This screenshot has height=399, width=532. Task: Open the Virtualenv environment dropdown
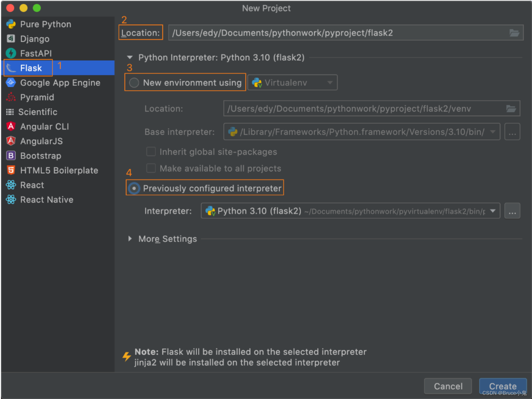point(292,83)
